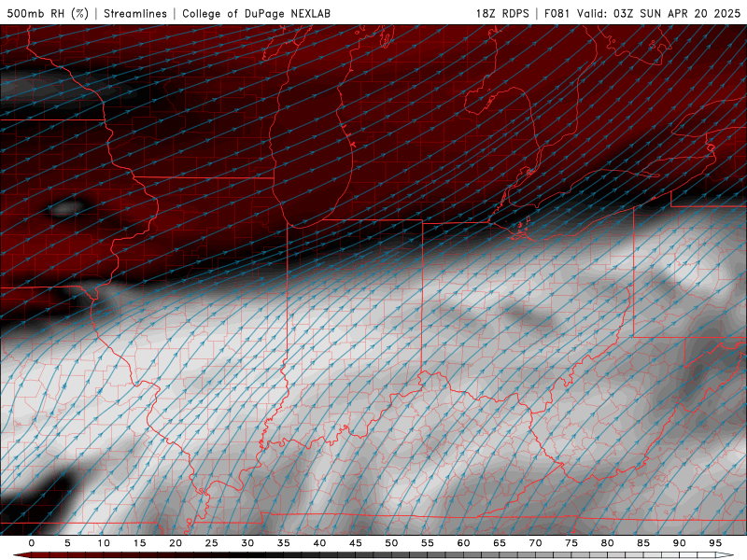747x560 pixels.
Task: Click the "85" color scale label
Action: click(643, 543)
